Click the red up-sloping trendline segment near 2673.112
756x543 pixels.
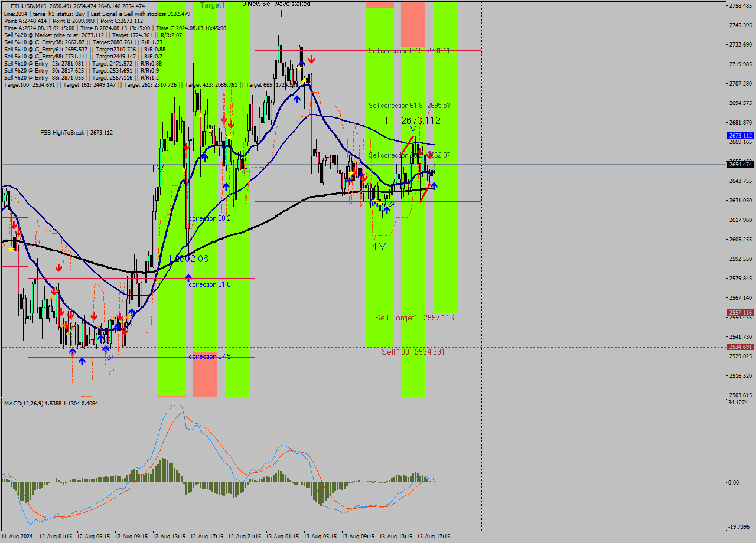[x=408, y=144]
